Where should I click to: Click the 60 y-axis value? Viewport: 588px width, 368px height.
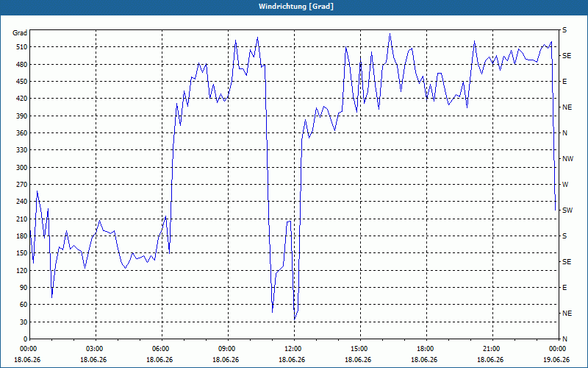(x=24, y=305)
